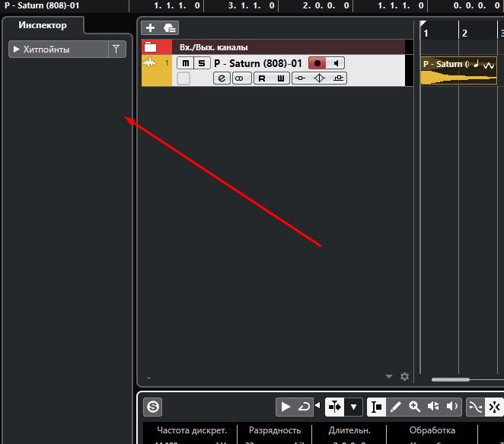The height and width of the screenshot is (444, 504).
Task: Select the Draw pencil tool
Action: pyautogui.click(x=395, y=407)
